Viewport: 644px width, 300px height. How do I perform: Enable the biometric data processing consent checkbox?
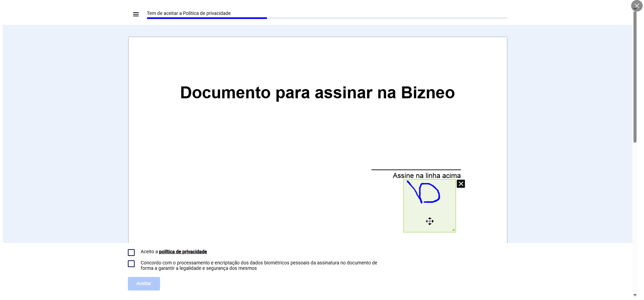(131, 264)
